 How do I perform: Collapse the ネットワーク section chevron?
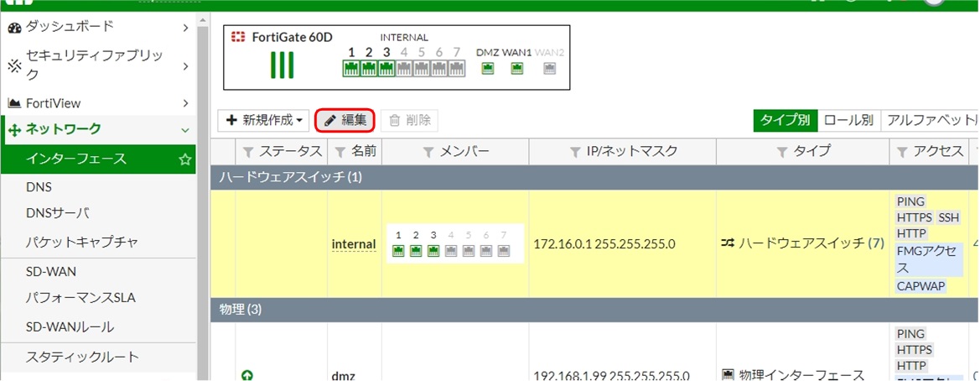coord(185,130)
